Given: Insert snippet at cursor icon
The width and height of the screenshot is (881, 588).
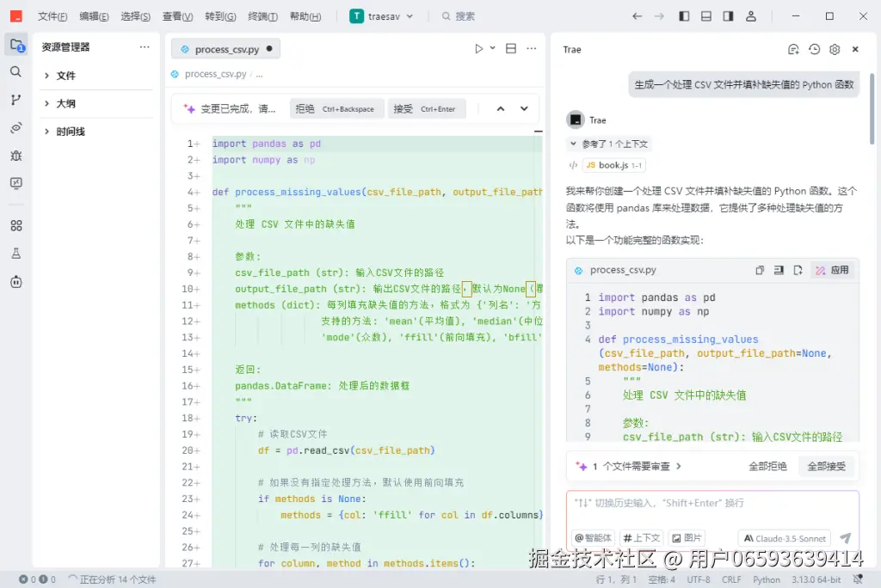Looking at the screenshot, I should (779, 270).
